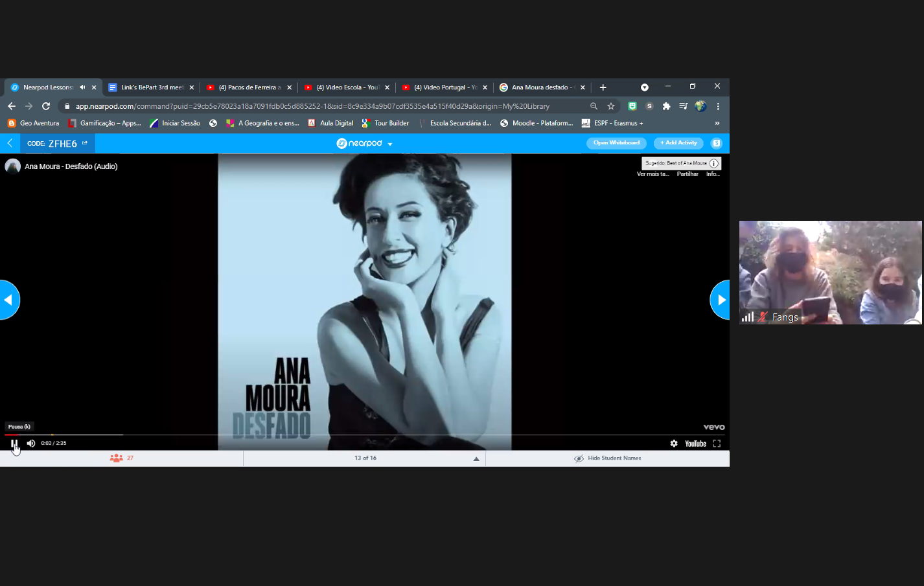Screen dimensions: 924x586
Task: Click Ver mais tarde on the video
Action: [653, 174]
